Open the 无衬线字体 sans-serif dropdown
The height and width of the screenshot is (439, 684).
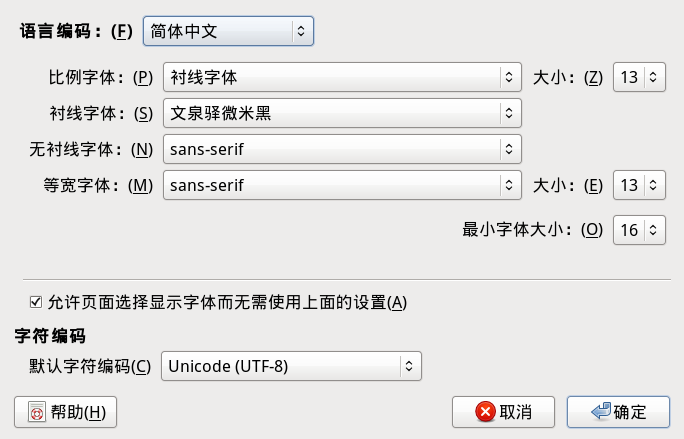[342, 149]
